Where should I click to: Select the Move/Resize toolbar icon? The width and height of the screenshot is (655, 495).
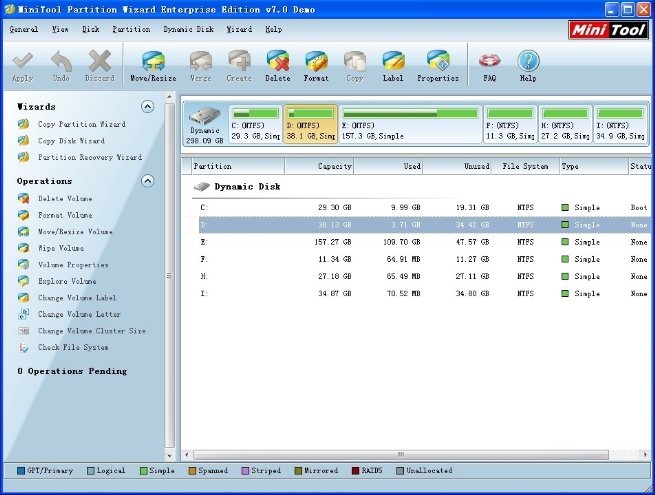153,61
